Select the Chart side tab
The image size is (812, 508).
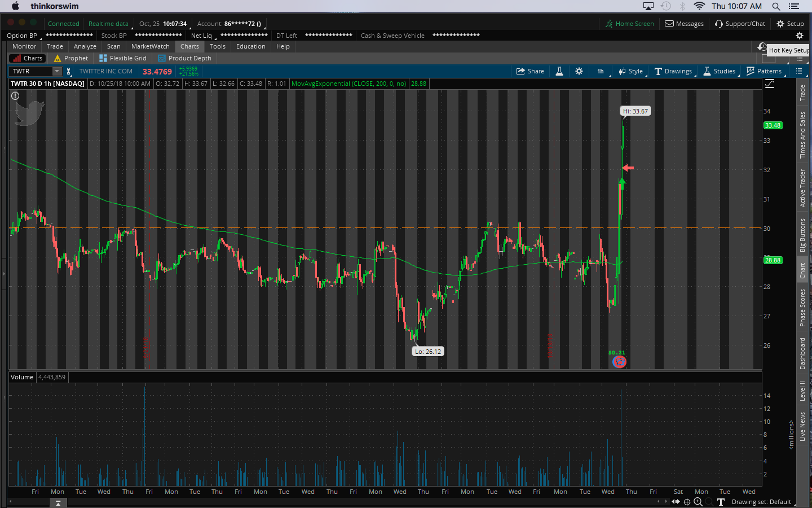tap(802, 270)
